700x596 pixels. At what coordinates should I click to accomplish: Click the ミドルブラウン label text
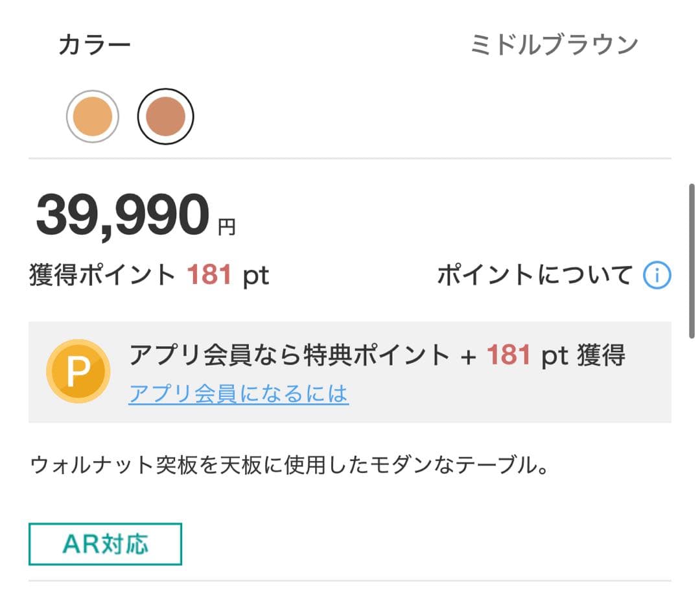pyautogui.click(x=555, y=43)
